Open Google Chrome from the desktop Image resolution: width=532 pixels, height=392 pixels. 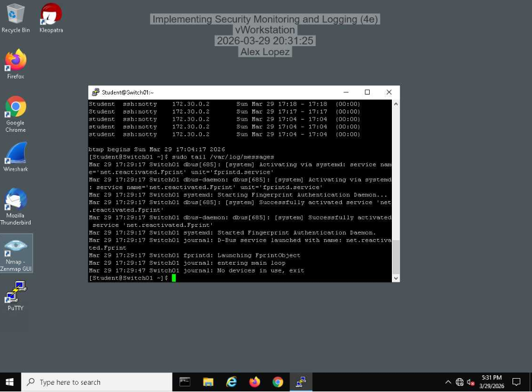pos(15,106)
